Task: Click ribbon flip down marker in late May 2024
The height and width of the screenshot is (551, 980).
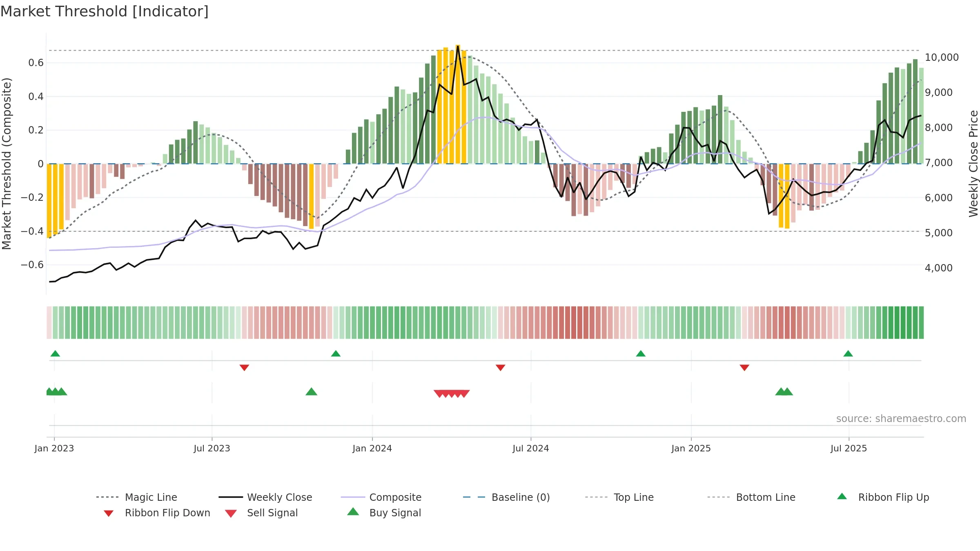Action: point(500,368)
